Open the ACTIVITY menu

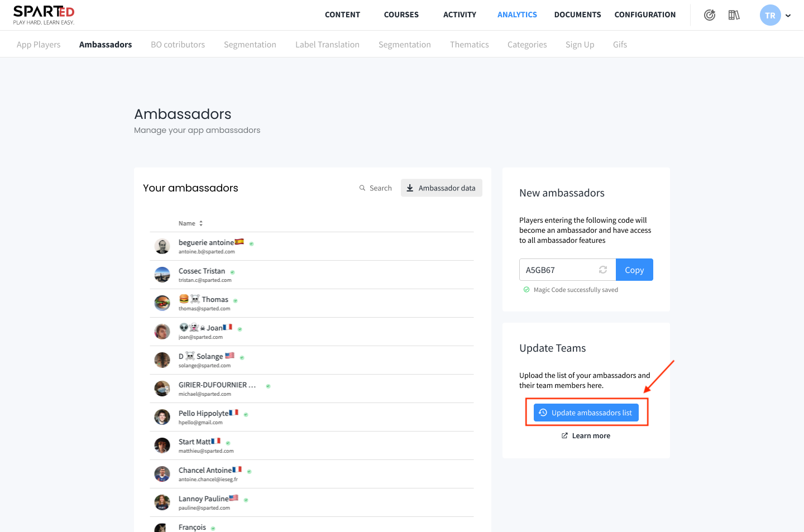pyautogui.click(x=460, y=15)
